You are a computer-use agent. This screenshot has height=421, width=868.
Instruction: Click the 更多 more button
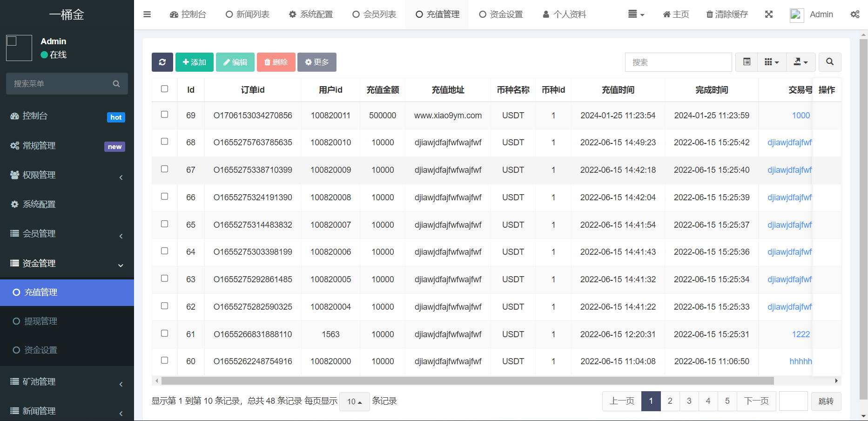[317, 62]
